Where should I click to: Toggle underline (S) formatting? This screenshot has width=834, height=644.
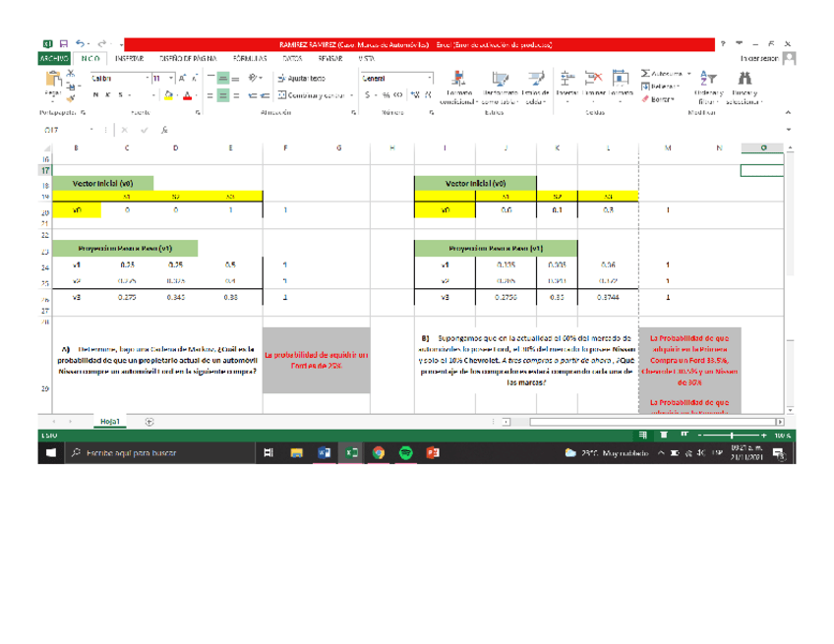coord(120,95)
